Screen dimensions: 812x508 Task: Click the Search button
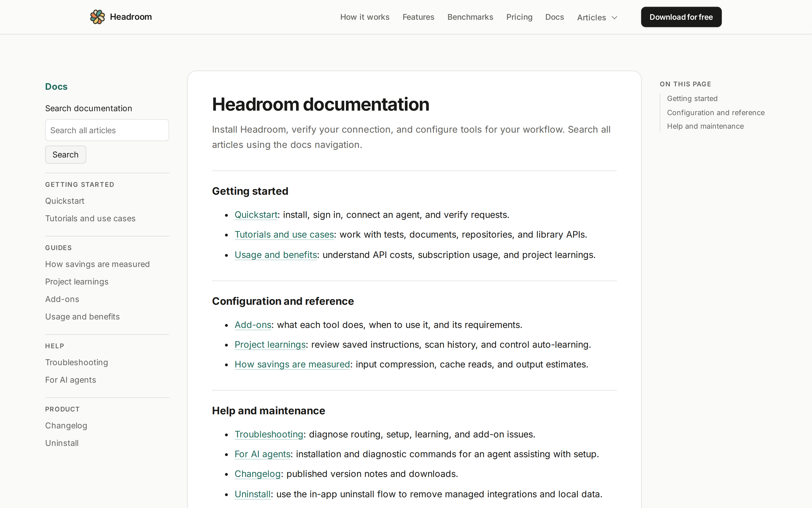(65, 155)
